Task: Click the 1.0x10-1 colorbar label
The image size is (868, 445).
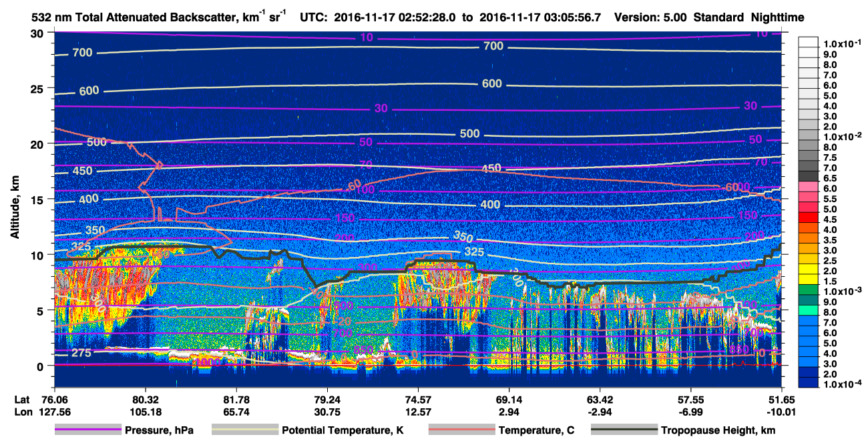Action: (x=843, y=43)
